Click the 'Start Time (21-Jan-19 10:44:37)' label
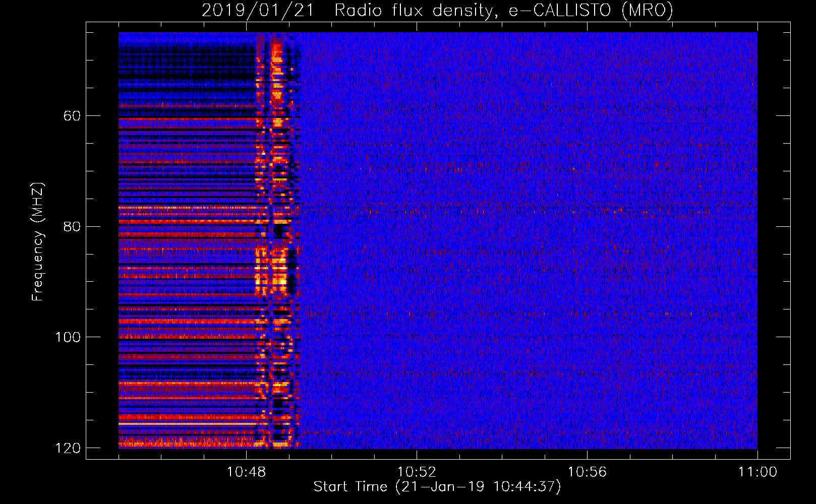The height and width of the screenshot is (504, 816). (x=437, y=487)
